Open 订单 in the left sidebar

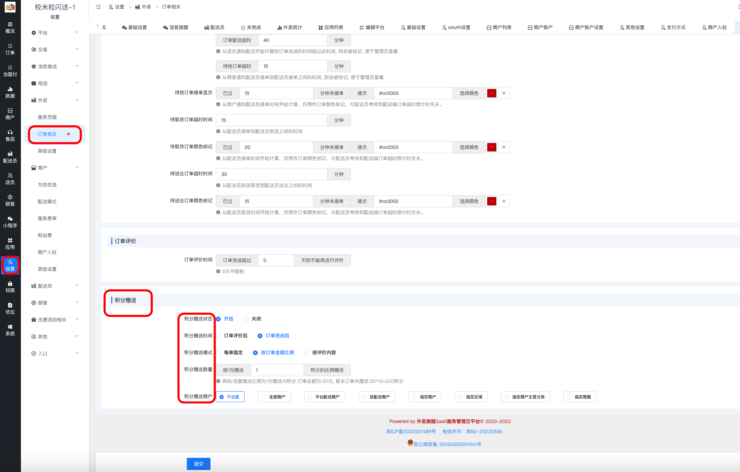pyautogui.click(x=10, y=50)
